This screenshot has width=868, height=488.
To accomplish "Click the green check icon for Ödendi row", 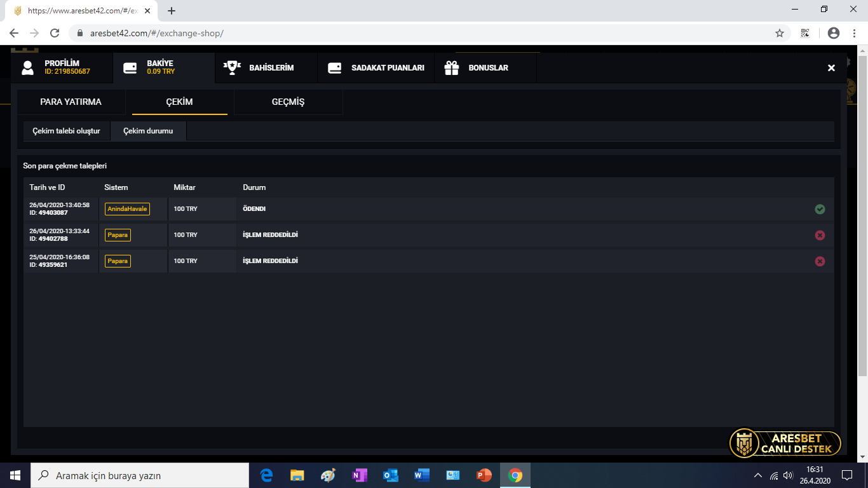I will coord(820,209).
